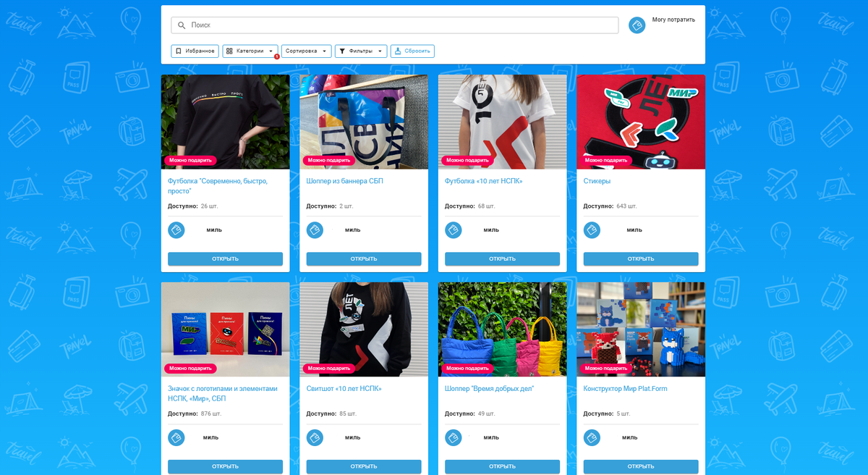The image size is (868, 475).
Task: Click the miles icon on Конструктор card
Action: click(592, 438)
